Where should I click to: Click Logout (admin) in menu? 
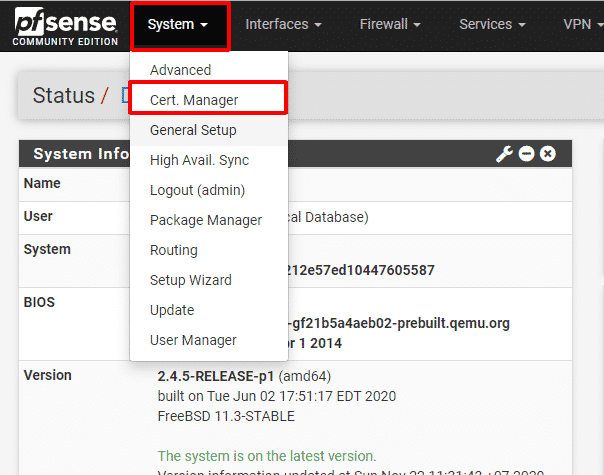[197, 190]
